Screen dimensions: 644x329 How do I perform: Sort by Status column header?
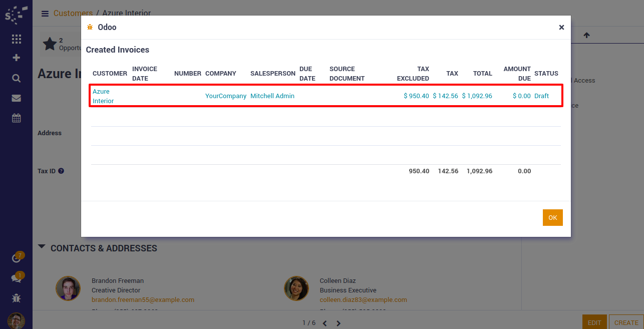coord(546,74)
